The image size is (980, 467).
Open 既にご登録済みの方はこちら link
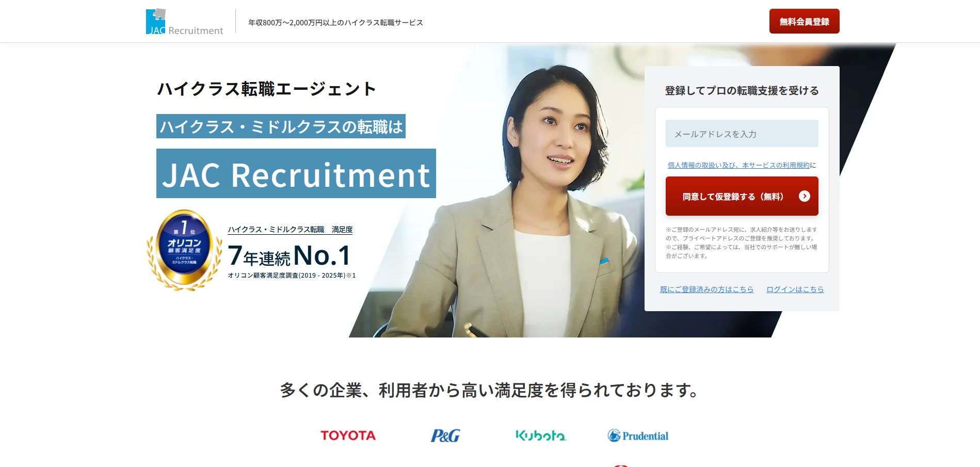tap(706, 289)
